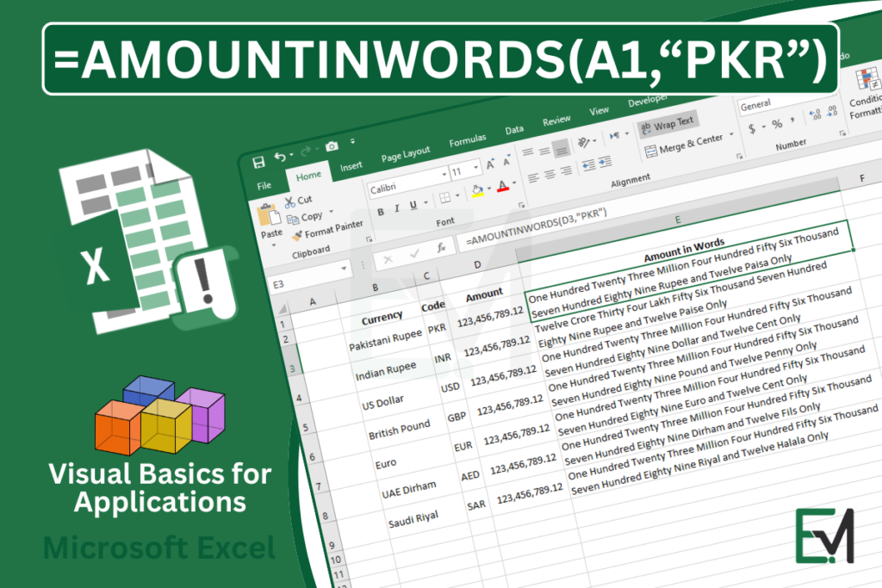Click the Copy icon in Clipboard group
The height and width of the screenshot is (588, 882).
tap(295, 220)
